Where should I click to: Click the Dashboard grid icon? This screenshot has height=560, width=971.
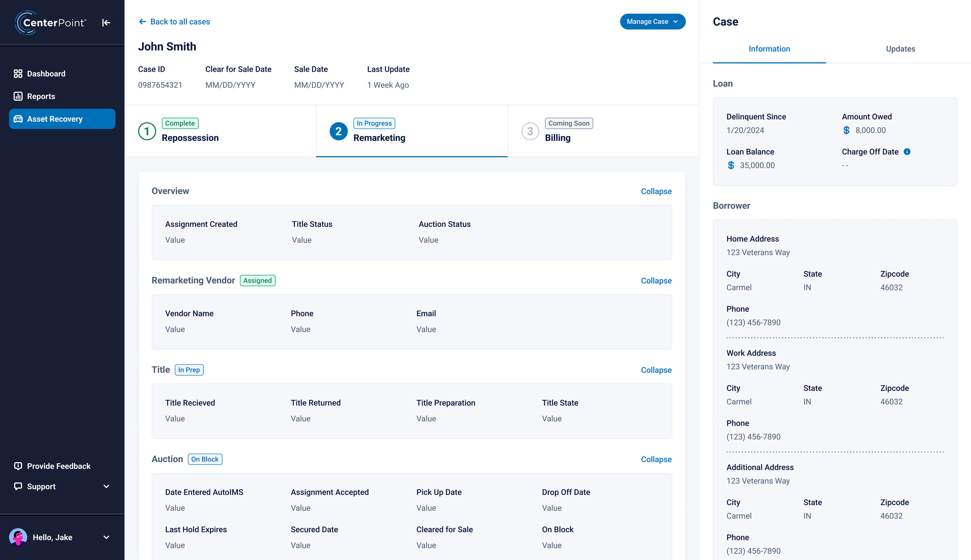pos(18,74)
